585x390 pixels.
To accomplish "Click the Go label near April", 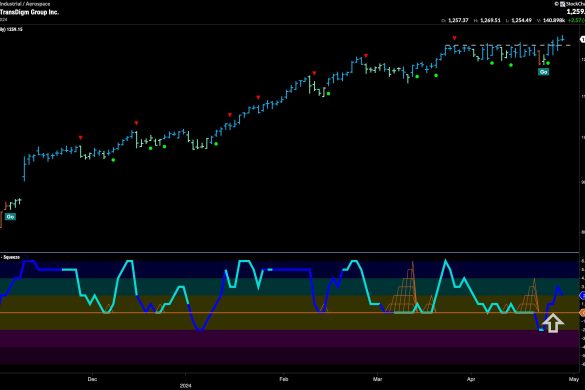I will click(x=544, y=72).
